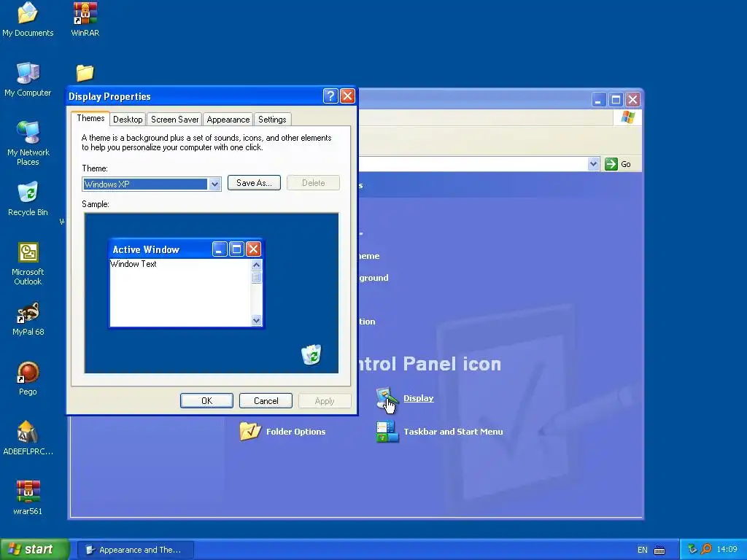Minimize the Control Panel window
Screen dimensions: 747x560
pyautogui.click(x=599, y=99)
